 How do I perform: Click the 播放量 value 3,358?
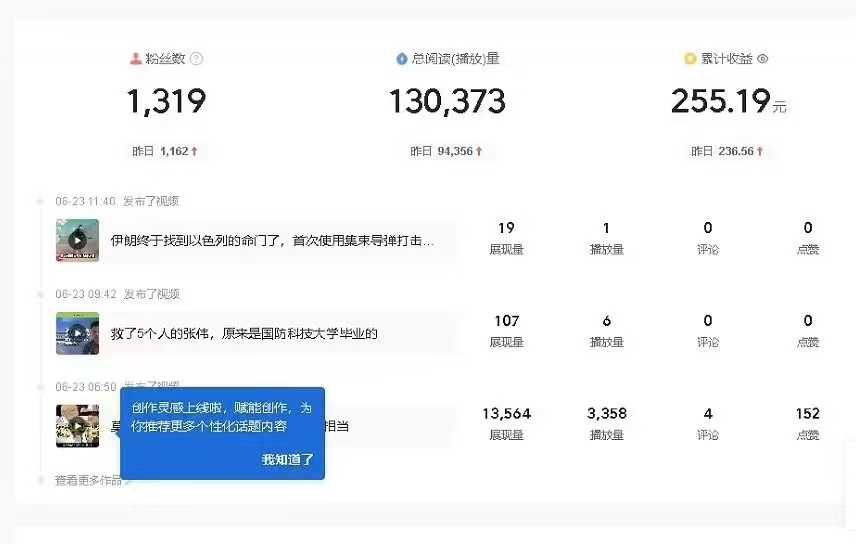pos(607,413)
